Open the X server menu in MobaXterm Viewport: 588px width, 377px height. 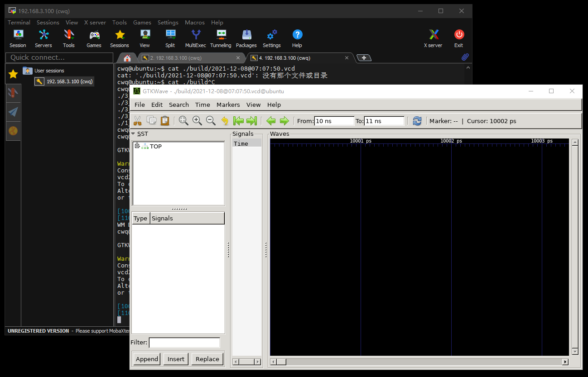[x=95, y=22]
